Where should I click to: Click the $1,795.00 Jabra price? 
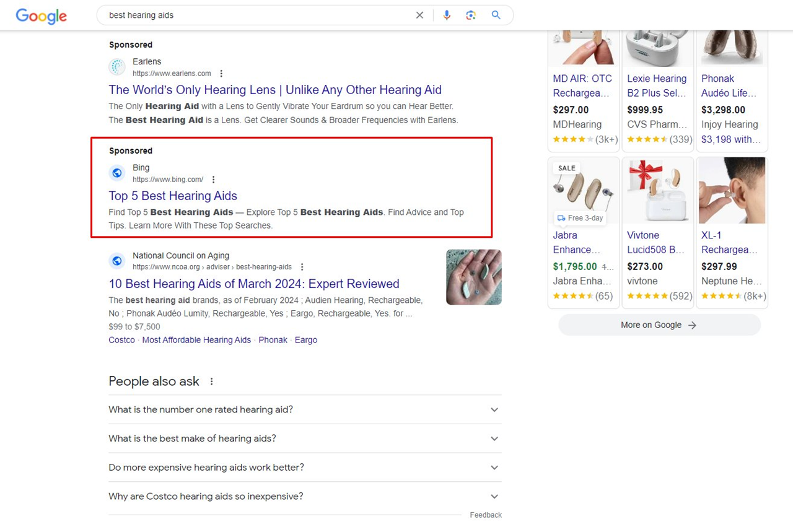tap(575, 266)
